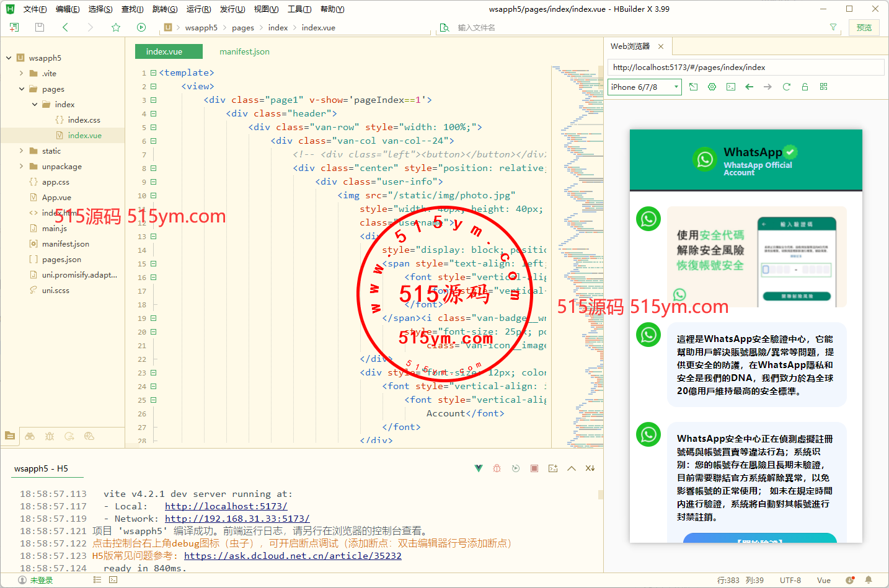Click the run (play) icon in the top toolbar
Viewport: 889px width, 588px height.
click(x=141, y=27)
